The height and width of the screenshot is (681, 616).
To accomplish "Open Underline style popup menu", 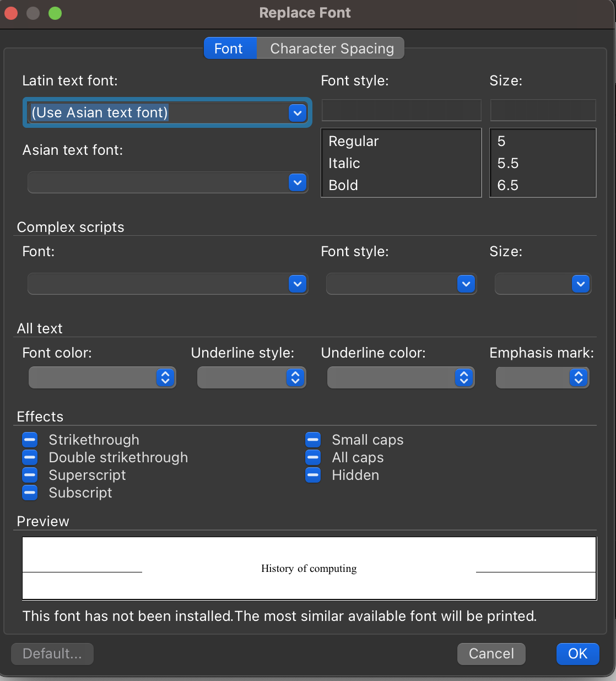I will [x=251, y=377].
